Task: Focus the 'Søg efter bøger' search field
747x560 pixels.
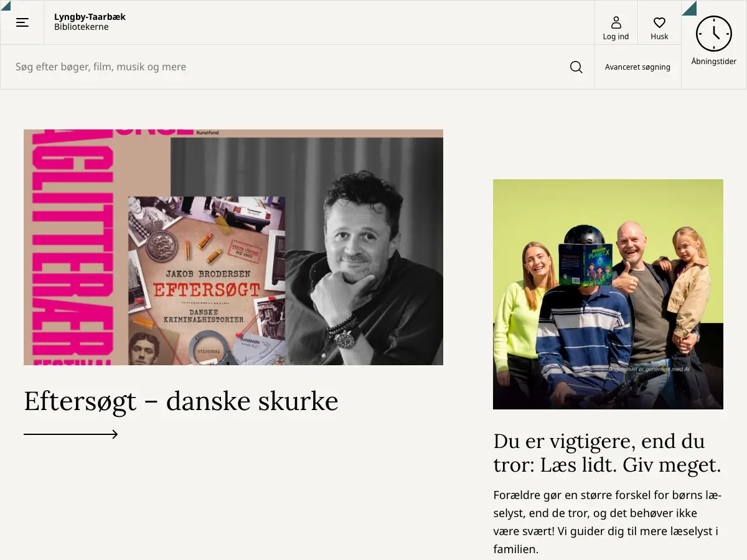Action: [285, 67]
